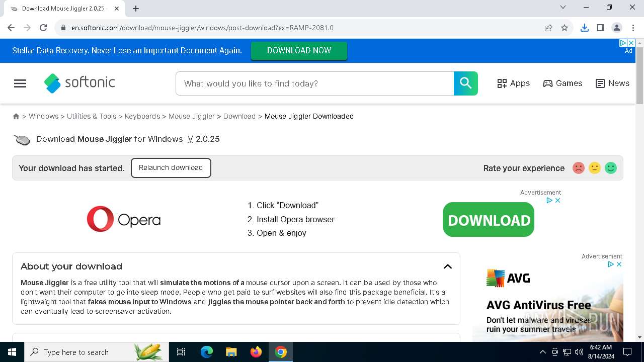The height and width of the screenshot is (362, 644).
Task: Open the Windows Start menu
Action: (x=12, y=352)
